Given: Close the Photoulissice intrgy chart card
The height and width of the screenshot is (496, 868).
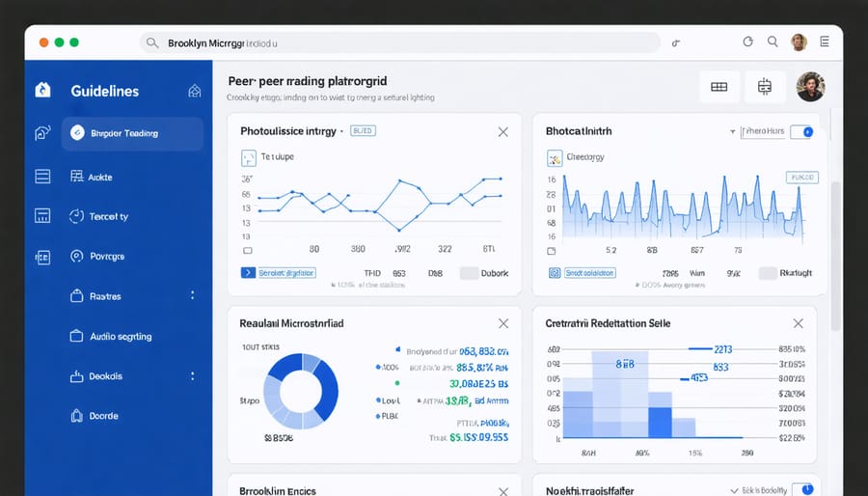Looking at the screenshot, I should (502, 131).
